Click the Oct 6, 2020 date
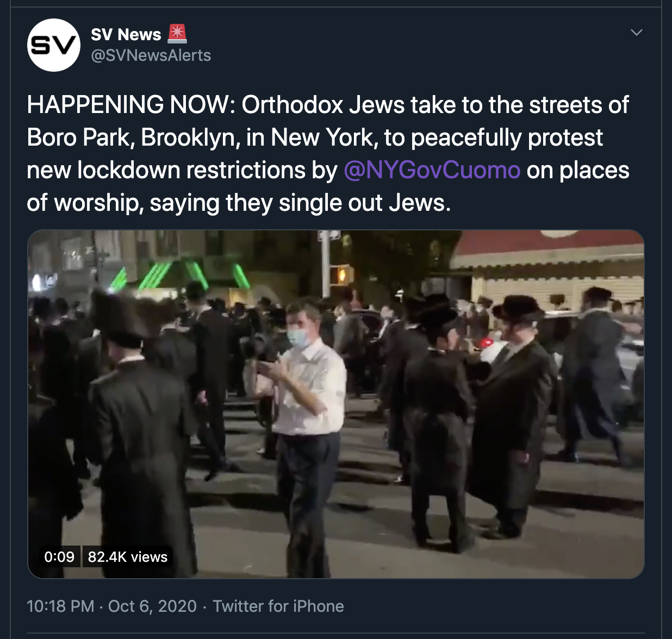 click(152, 606)
